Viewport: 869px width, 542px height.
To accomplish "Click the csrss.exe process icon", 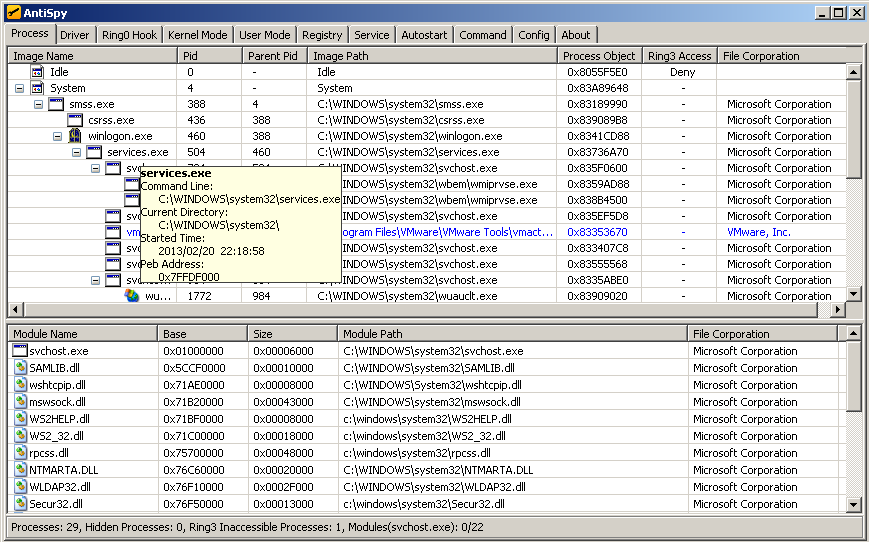I will [x=75, y=120].
